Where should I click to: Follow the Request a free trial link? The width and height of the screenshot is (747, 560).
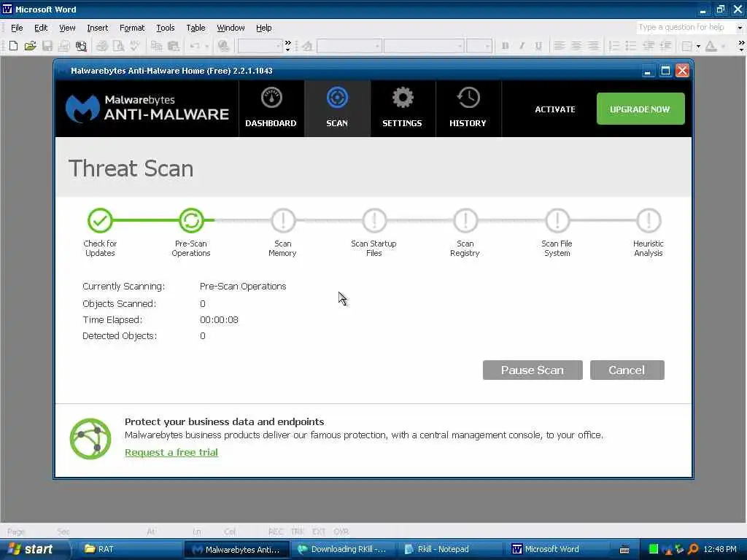click(171, 452)
